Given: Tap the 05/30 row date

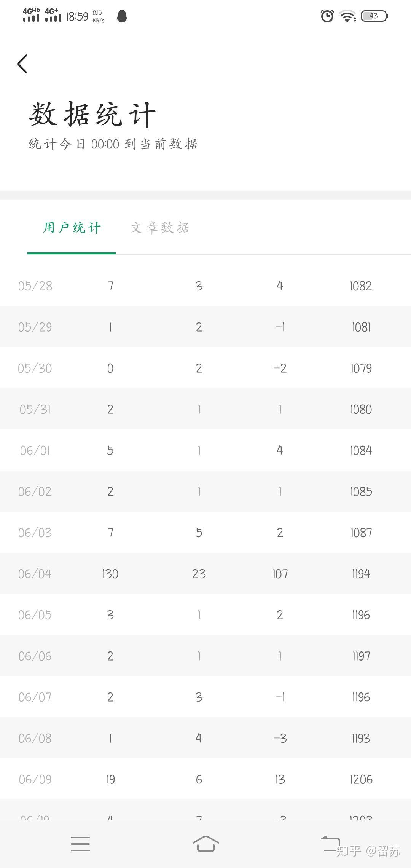Looking at the screenshot, I should [x=35, y=368].
